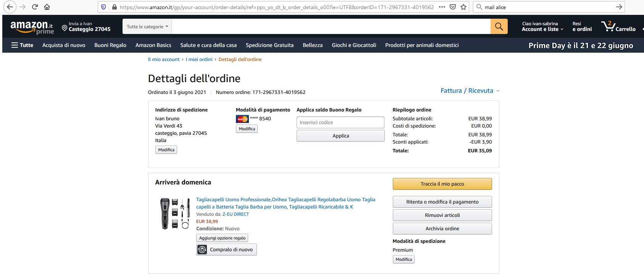The image size is (644, 278).
Task: Click Modifica under payment method
Action: coord(247,129)
